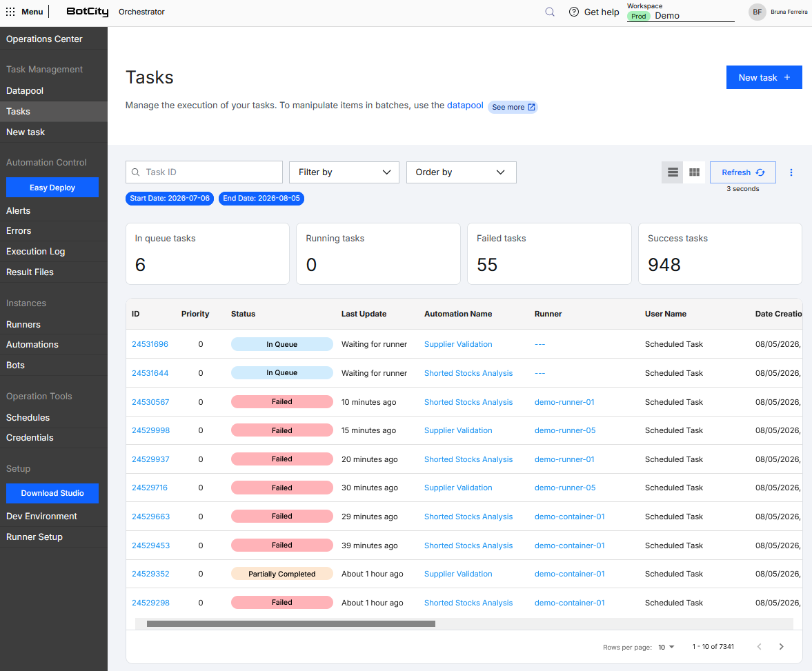Click the Automation Name column header
This screenshot has height=671, width=812.
(x=458, y=314)
